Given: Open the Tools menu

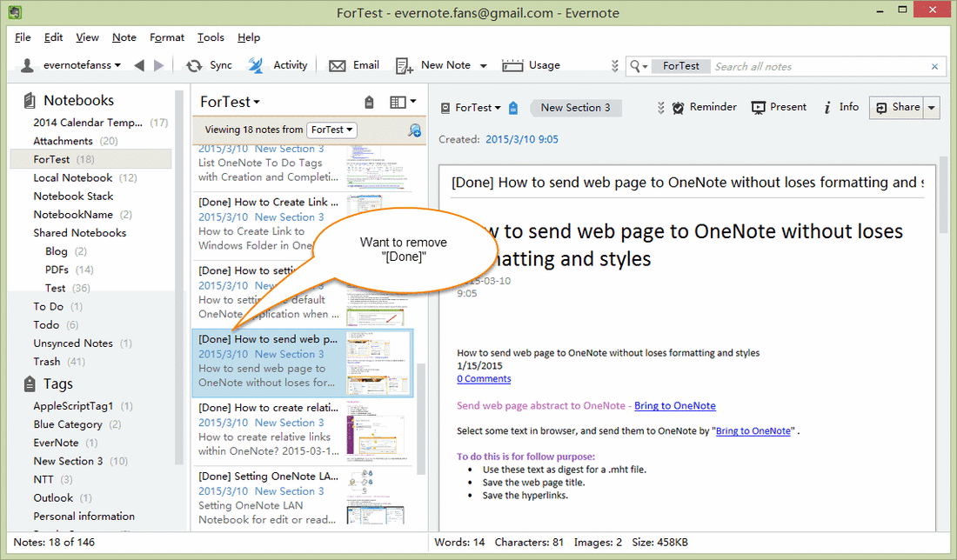Looking at the screenshot, I should (211, 37).
